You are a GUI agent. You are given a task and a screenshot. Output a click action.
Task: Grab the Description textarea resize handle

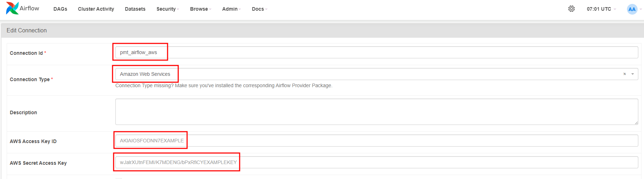click(x=636, y=122)
